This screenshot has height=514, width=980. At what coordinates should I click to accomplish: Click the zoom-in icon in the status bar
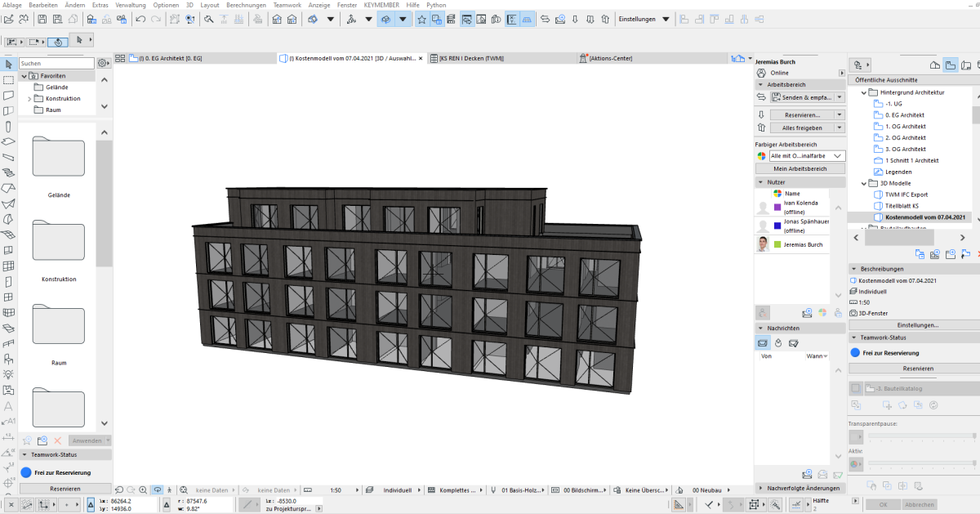[x=143, y=489]
